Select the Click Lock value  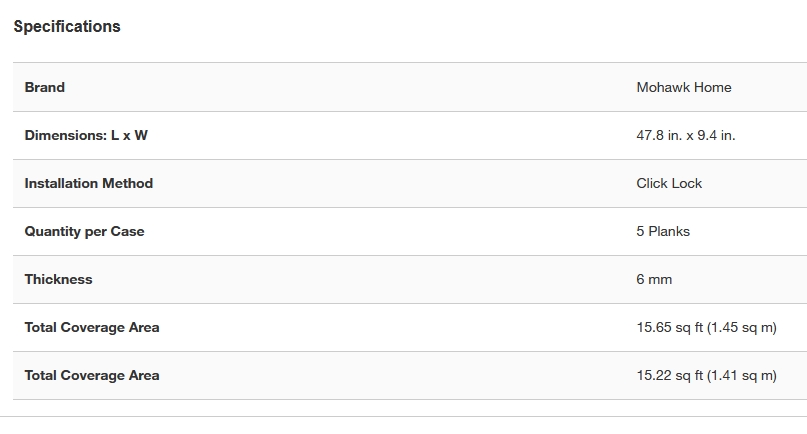pyautogui.click(x=669, y=183)
